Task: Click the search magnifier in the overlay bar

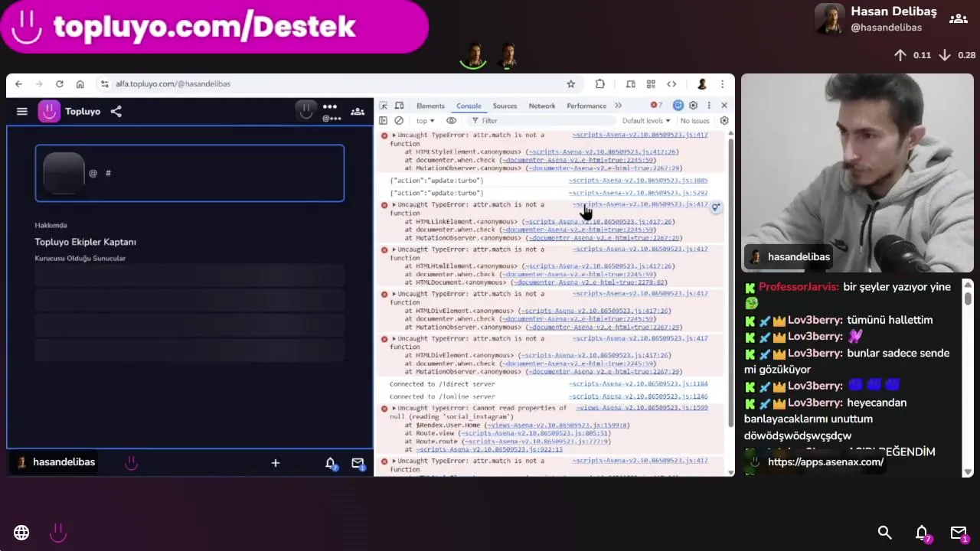Action: [885, 533]
